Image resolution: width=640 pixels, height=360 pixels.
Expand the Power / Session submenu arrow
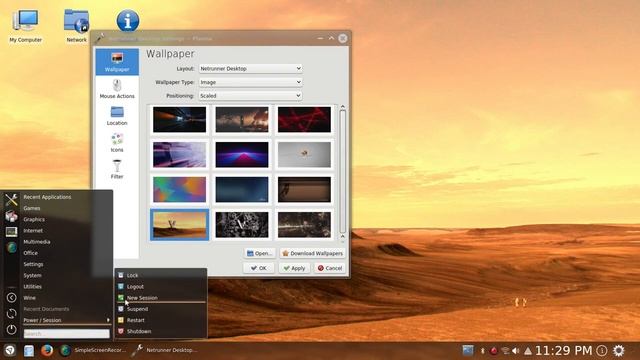pyautogui.click(x=108, y=320)
